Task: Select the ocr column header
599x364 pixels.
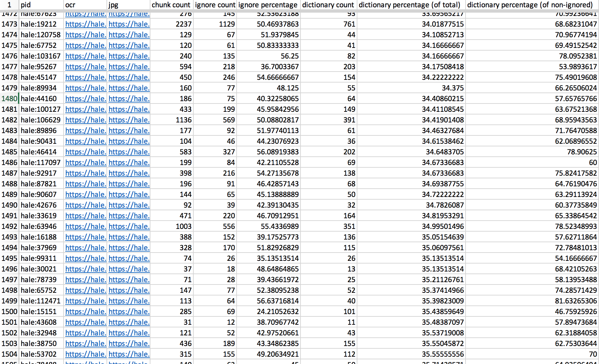Action: tap(85, 5)
